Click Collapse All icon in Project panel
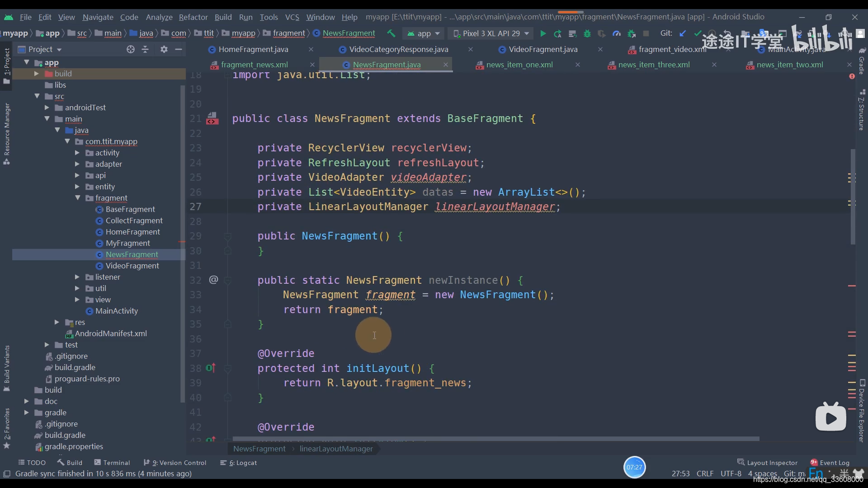Viewport: 868px width, 488px height. pyautogui.click(x=145, y=49)
